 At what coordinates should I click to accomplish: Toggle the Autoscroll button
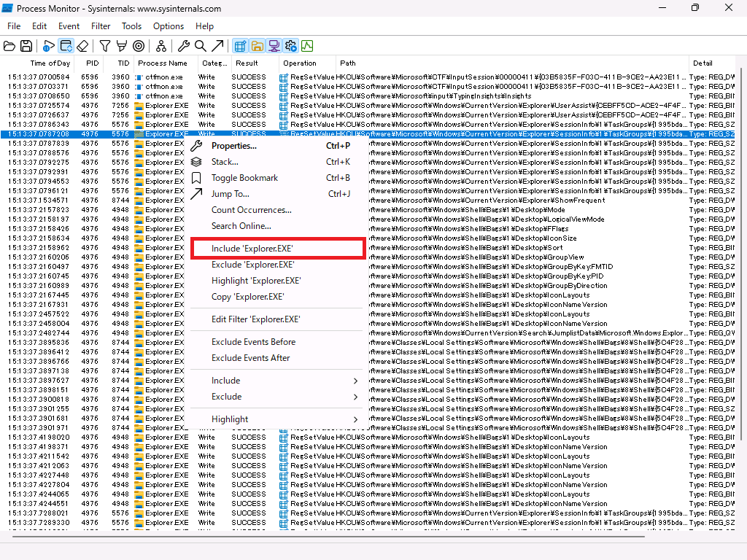click(x=64, y=45)
